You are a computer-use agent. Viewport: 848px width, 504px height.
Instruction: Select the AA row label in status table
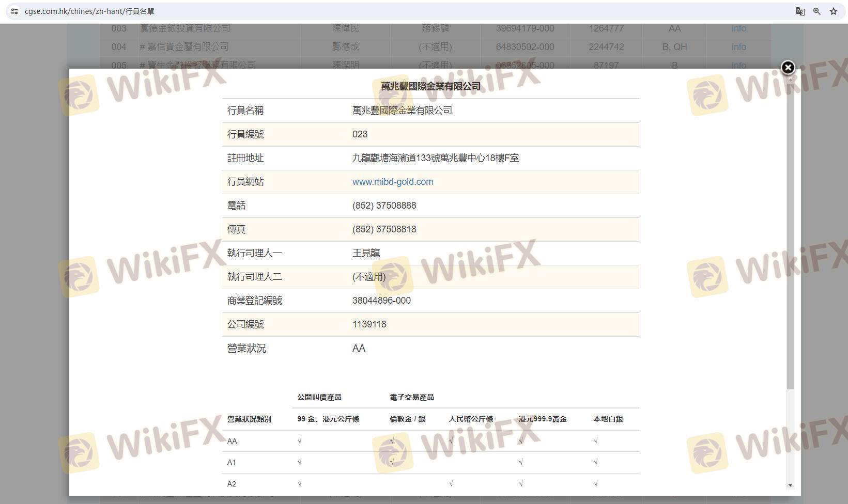[x=232, y=441]
